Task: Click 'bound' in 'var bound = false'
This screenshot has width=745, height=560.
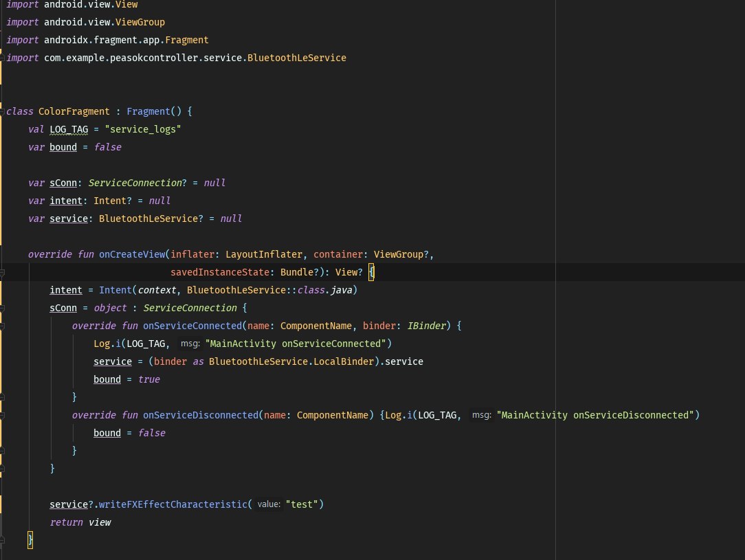Action: pos(63,147)
